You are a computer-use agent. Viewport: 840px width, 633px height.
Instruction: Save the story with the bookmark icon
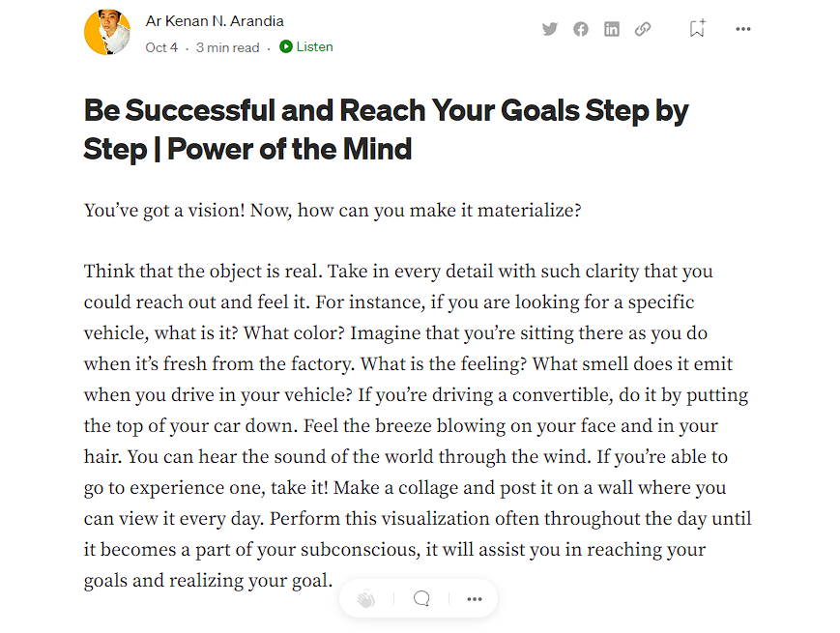pos(697,29)
